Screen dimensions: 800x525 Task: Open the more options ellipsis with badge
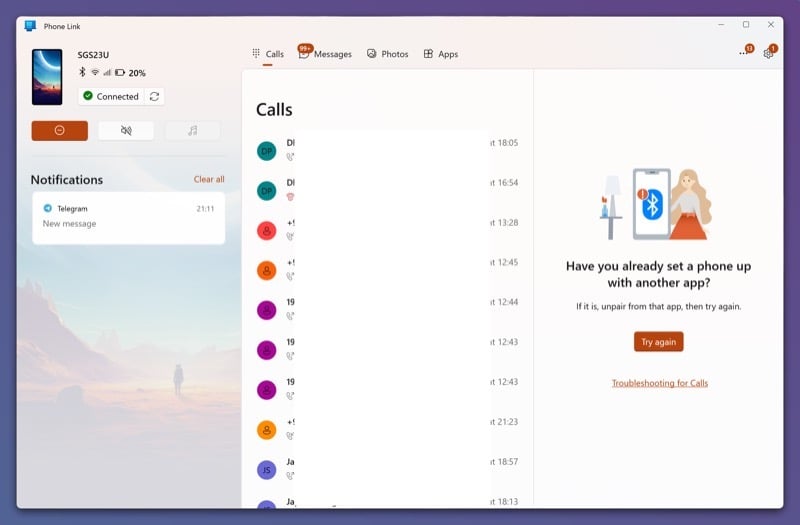pos(745,52)
